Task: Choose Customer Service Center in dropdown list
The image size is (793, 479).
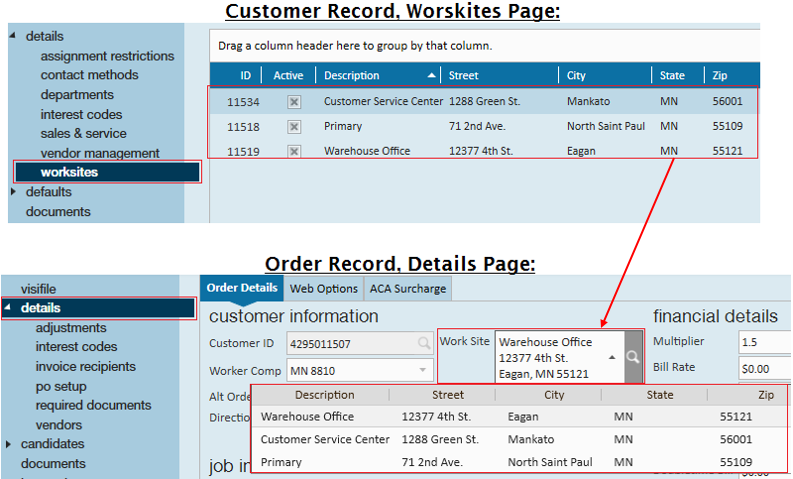Action: pyautogui.click(x=519, y=439)
